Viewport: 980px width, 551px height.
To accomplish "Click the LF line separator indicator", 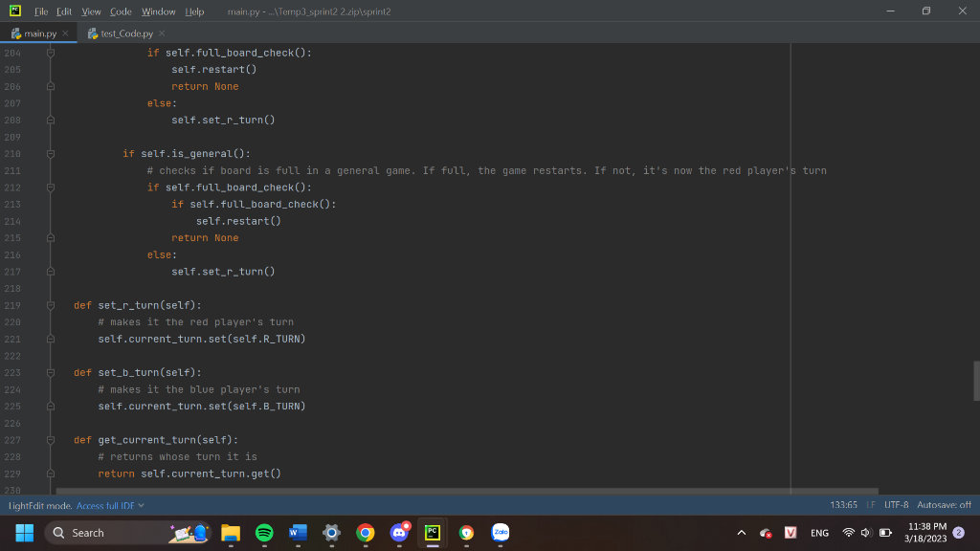I will tap(871, 505).
